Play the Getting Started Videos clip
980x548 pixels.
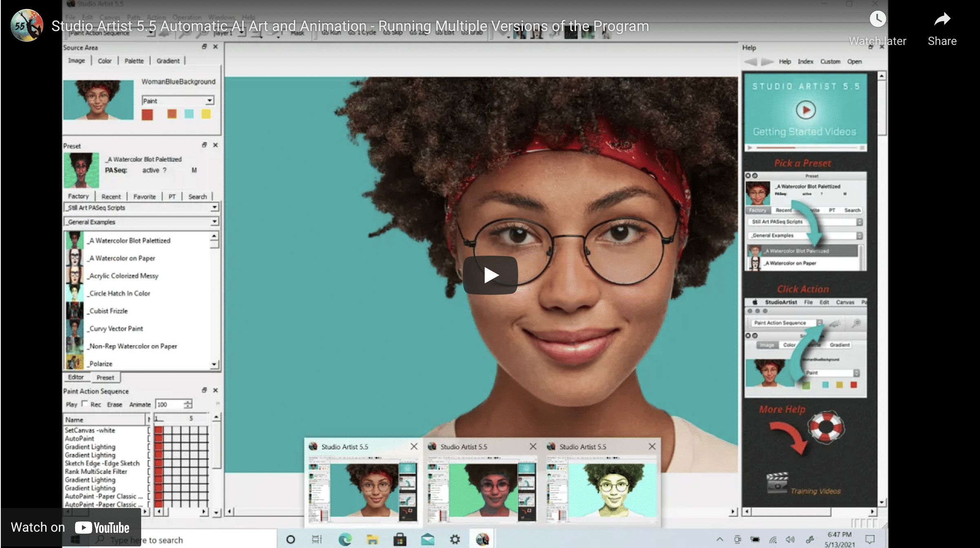click(806, 110)
